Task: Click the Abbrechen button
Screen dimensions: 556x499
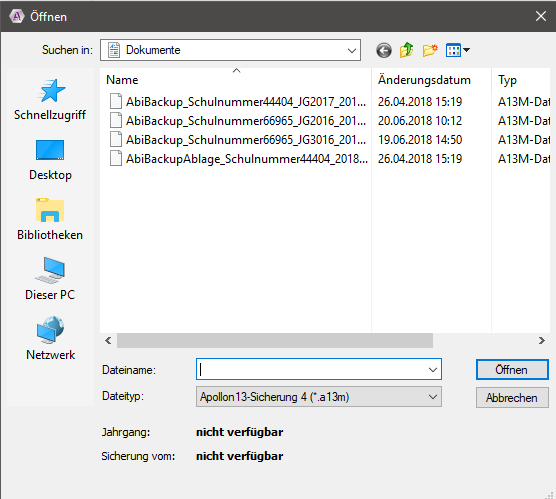Action: click(512, 398)
